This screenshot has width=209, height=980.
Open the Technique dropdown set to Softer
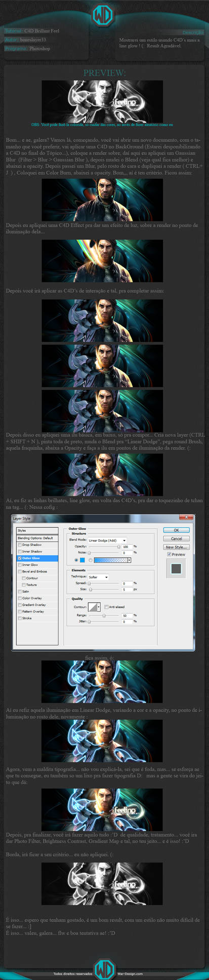tap(98, 577)
